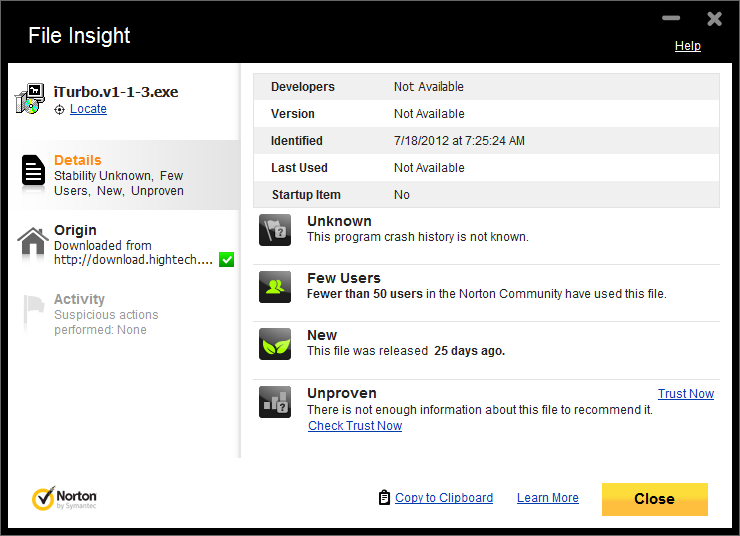Click the Trust Now link
This screenshot has height=536, width=740.
coord(685,394)
